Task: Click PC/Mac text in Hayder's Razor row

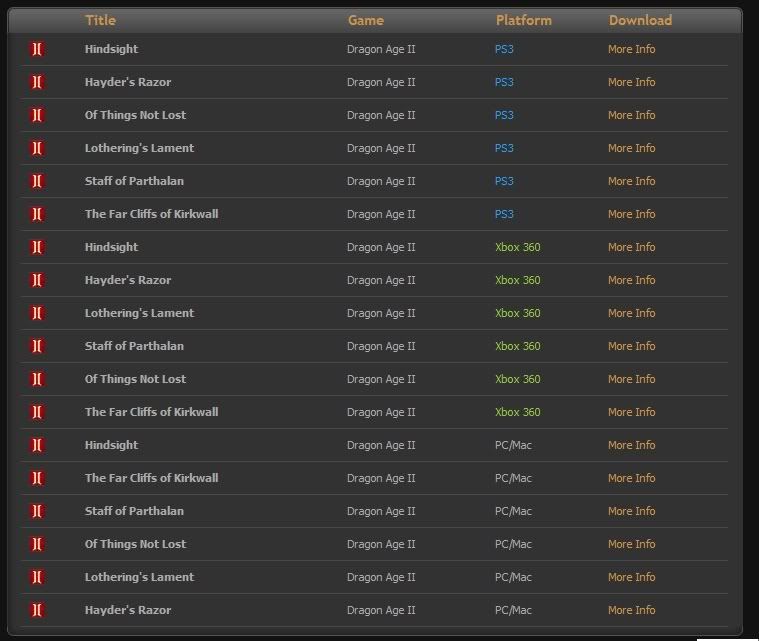Action: click(x=513, y=610)
